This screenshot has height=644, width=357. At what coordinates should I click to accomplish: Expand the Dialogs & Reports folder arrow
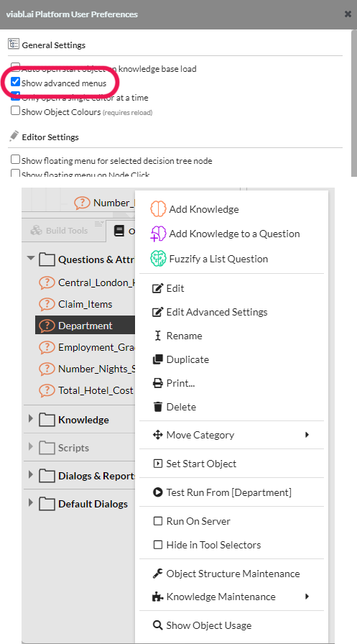click(30, 475)
